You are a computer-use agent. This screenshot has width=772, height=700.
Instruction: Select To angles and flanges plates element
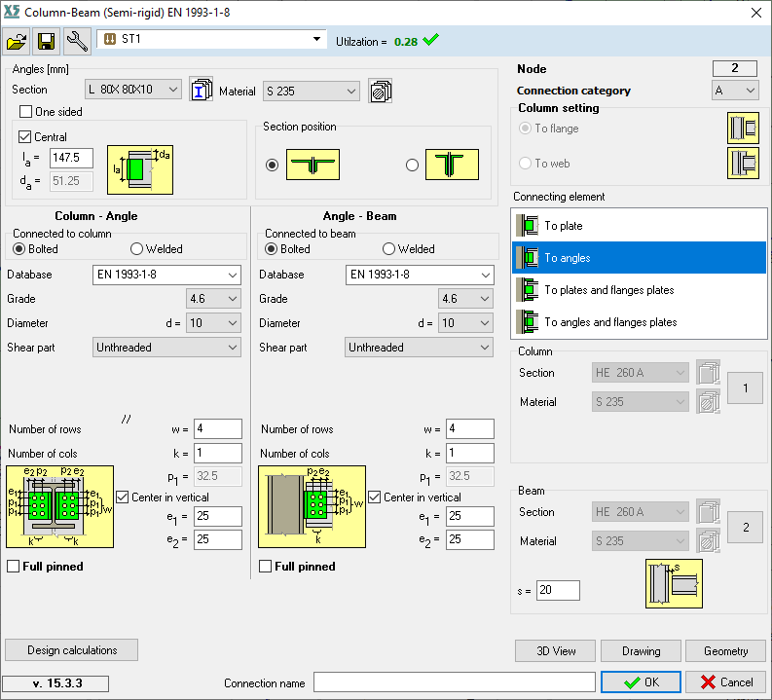639,322
